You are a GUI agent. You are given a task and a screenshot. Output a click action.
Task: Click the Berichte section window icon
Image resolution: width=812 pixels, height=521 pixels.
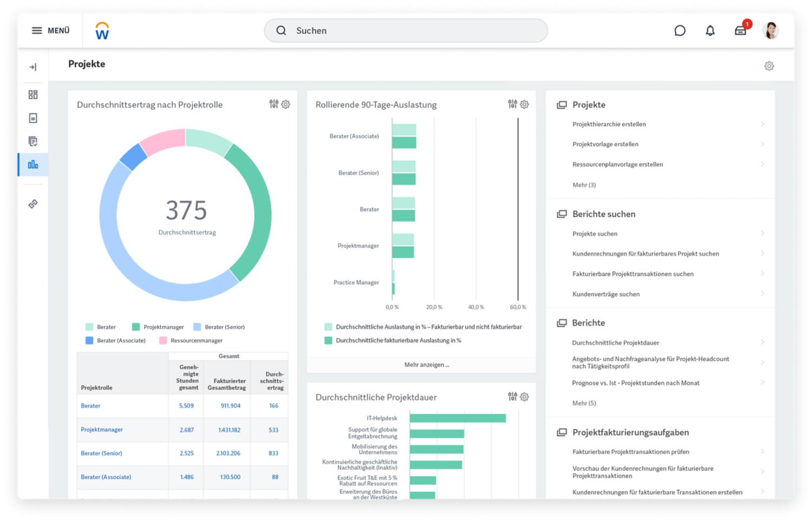coord(562,323)
